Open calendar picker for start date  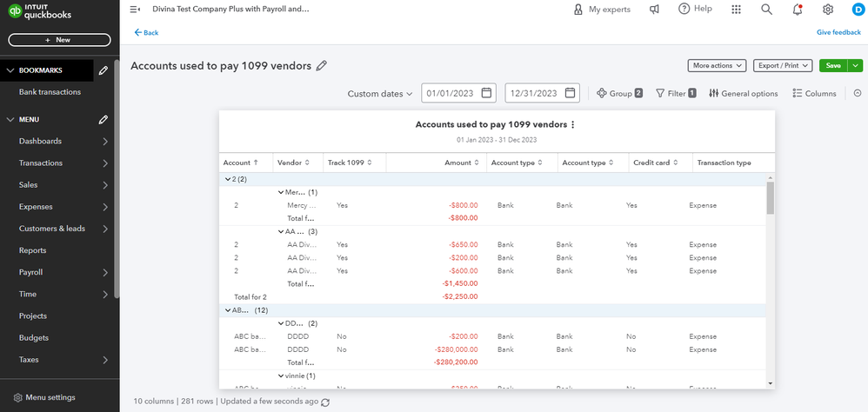click(x=486, y=93)
